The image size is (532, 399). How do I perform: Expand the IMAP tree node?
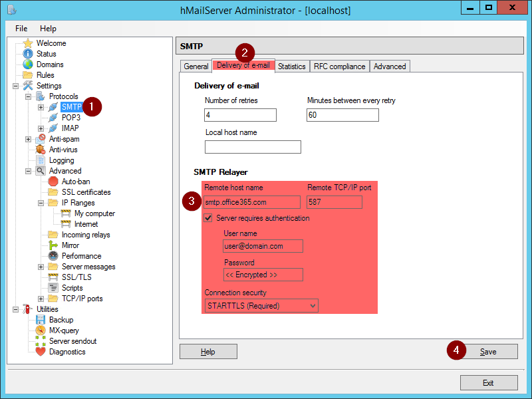click(41, 128)
